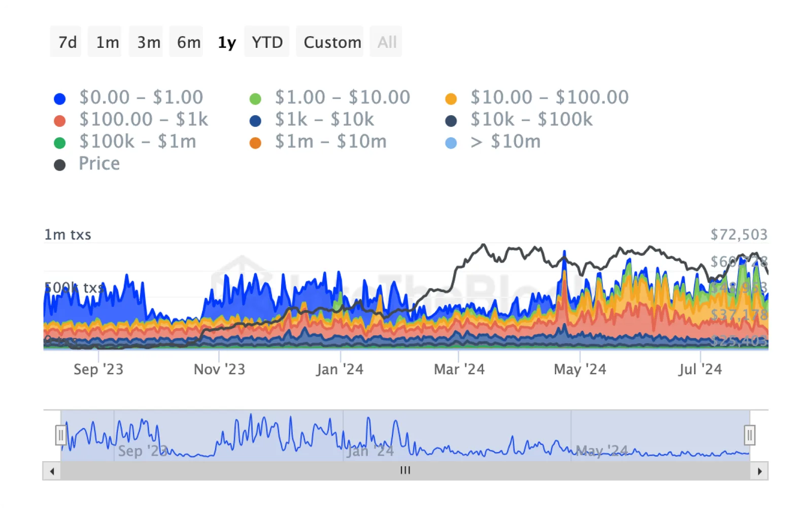812x518 pixels.
Task: Select the 6m time range
Action: click(187, 42)
